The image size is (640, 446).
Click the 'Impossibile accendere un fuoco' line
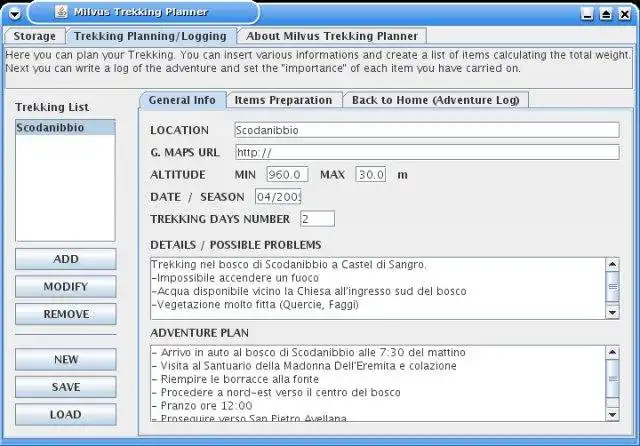(x=235, y=278)
